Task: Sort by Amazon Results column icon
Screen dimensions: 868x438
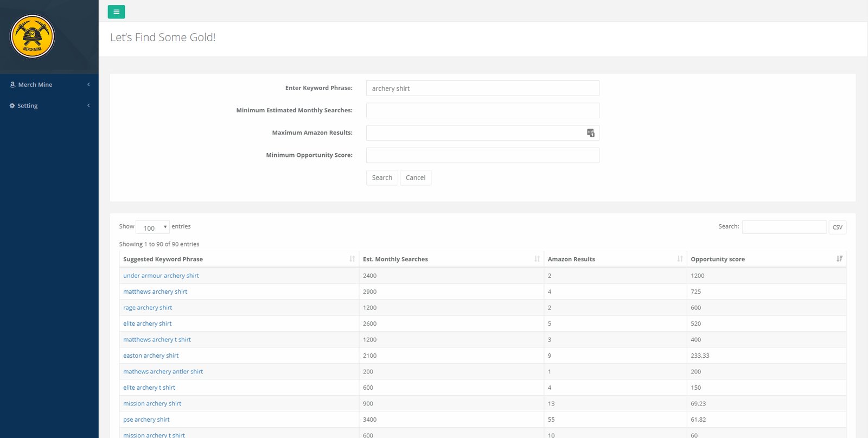Action: click(x=680, y=259)
